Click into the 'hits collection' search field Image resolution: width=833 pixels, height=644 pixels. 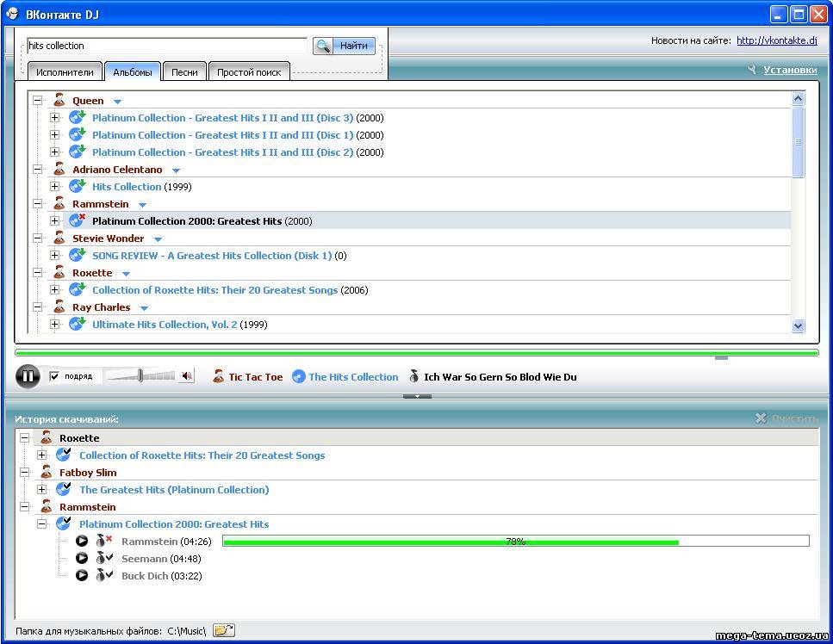[167, 46]
